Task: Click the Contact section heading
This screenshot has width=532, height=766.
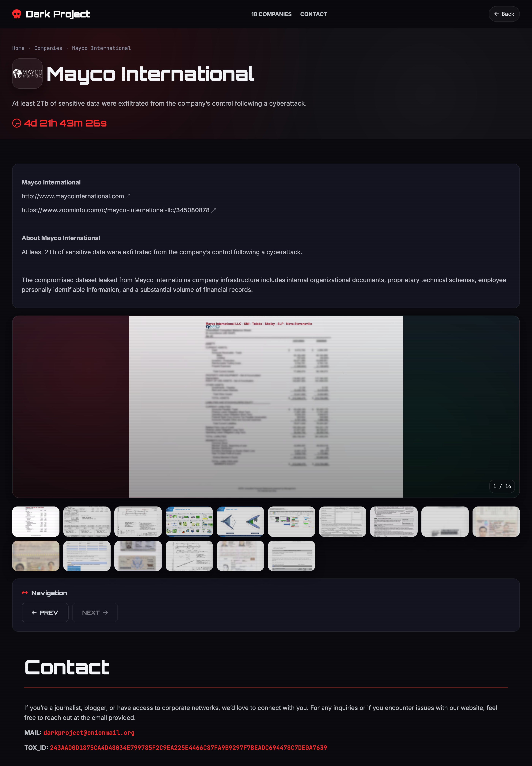Action: point(67,667)
